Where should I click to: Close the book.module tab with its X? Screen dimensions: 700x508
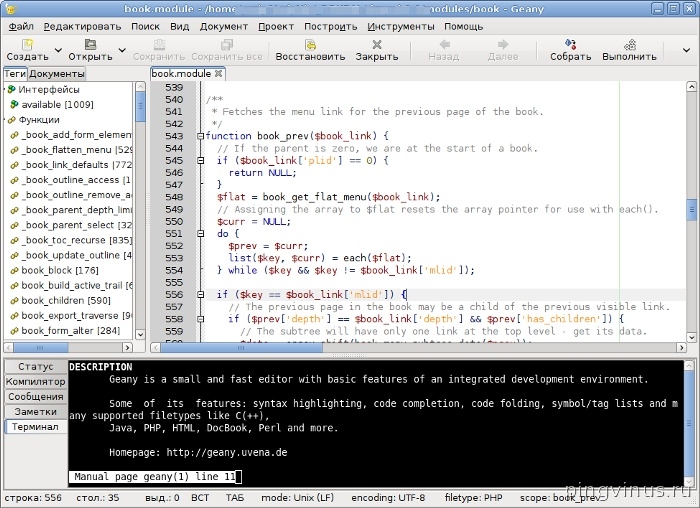coord(219,74)
